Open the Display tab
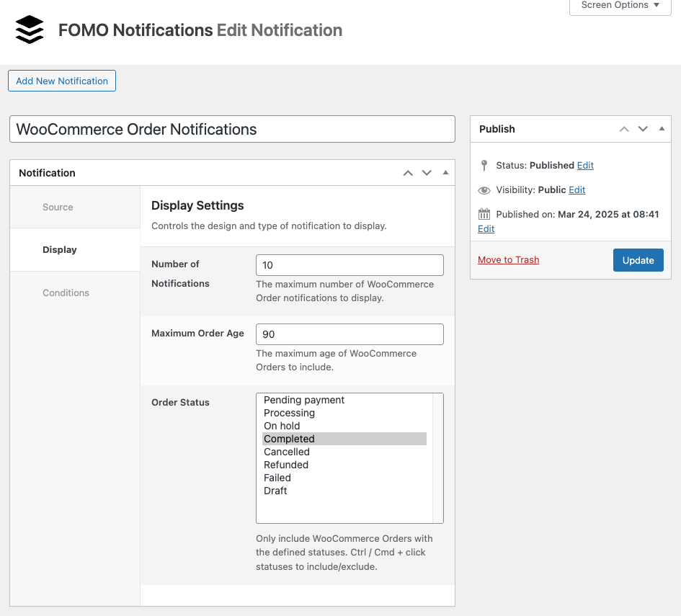The width and height of the screenshot is (681, 616). [60, 249]
